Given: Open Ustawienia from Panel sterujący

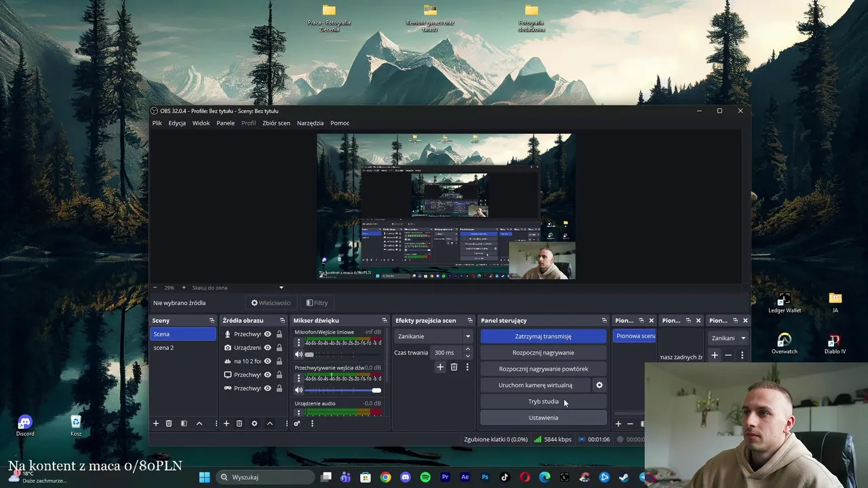Looking at the screenshot, I should (543, 418).
